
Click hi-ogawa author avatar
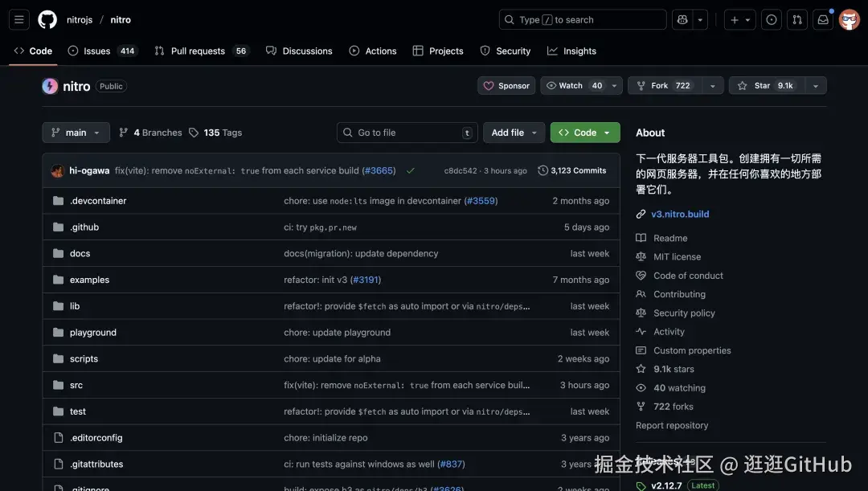click(58, 170)
